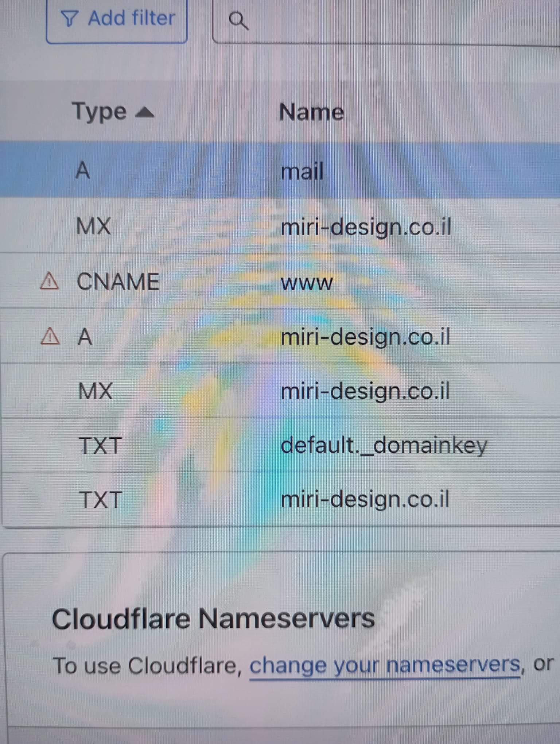Focus the DNS records search field

click(386, 21)
